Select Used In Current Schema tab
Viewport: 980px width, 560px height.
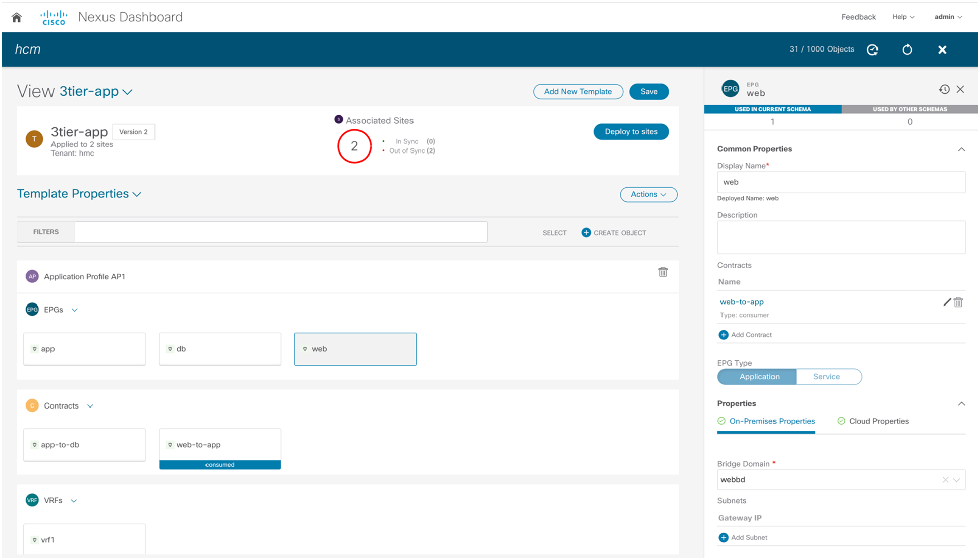(772, 109)
